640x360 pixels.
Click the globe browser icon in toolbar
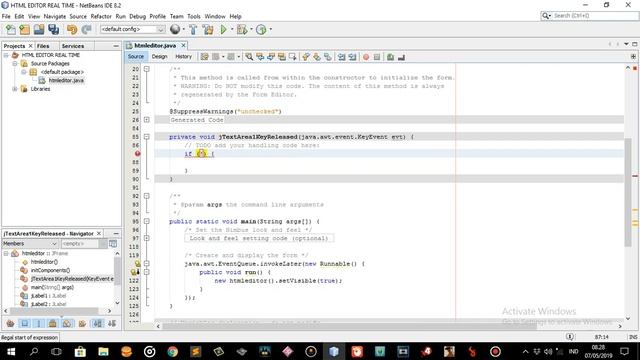[x=175, y=29]
